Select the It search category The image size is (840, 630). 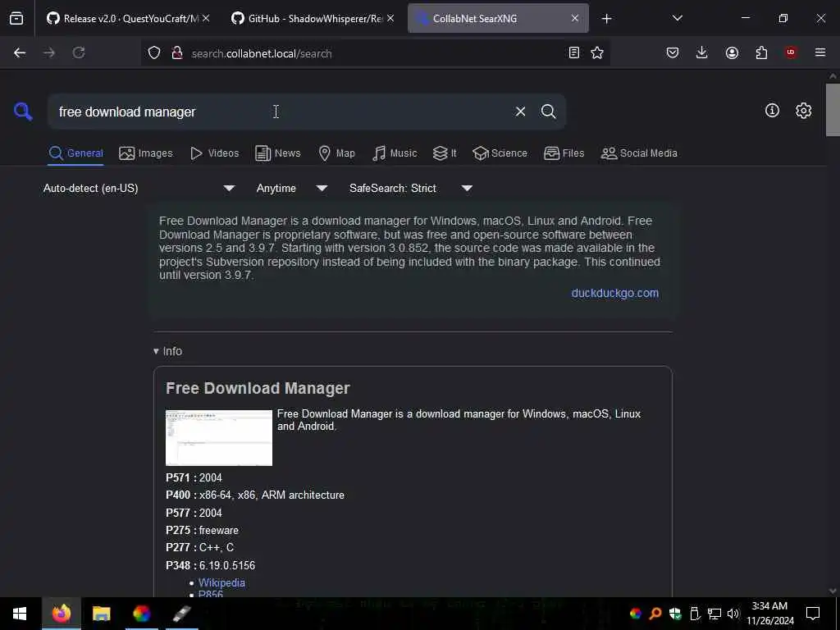(x=445, y=153)
